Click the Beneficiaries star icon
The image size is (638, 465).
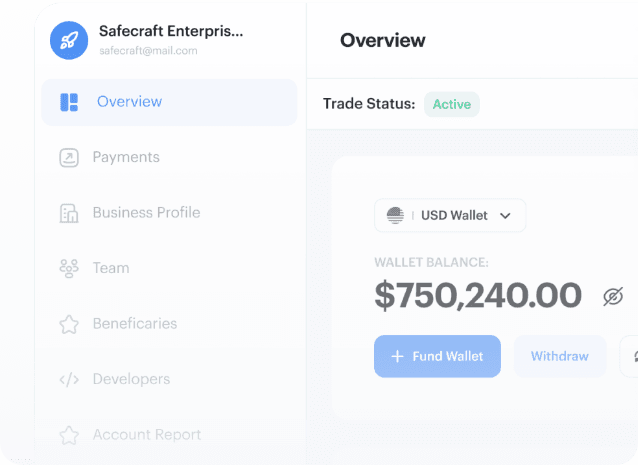pyautogui.click(x=69, y=324)
